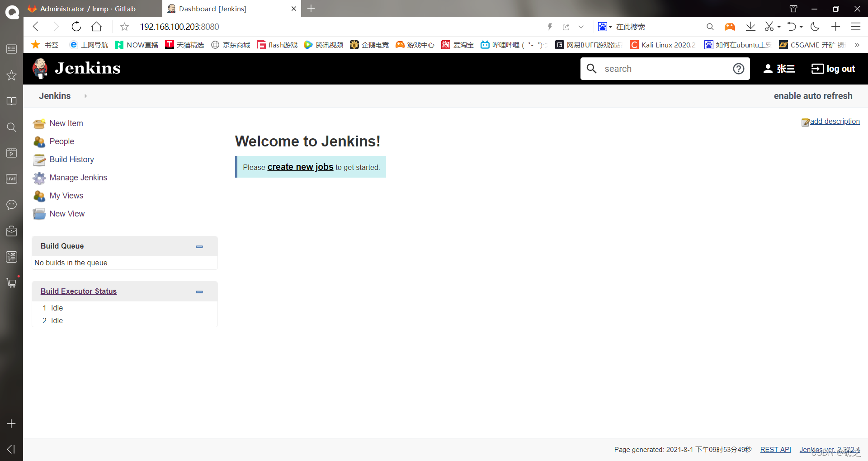Screen dimensions: 868x461
Task: Open the 哔哩哔哩 bookmark
Action: (514, 45)
